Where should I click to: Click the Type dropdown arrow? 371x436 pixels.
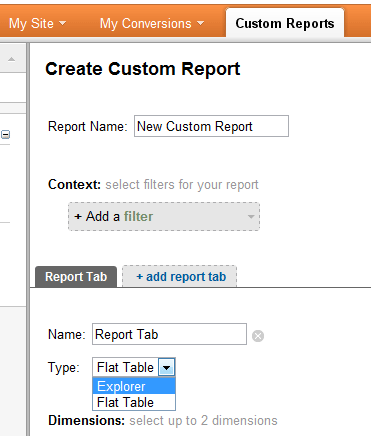tap(167, 368)
